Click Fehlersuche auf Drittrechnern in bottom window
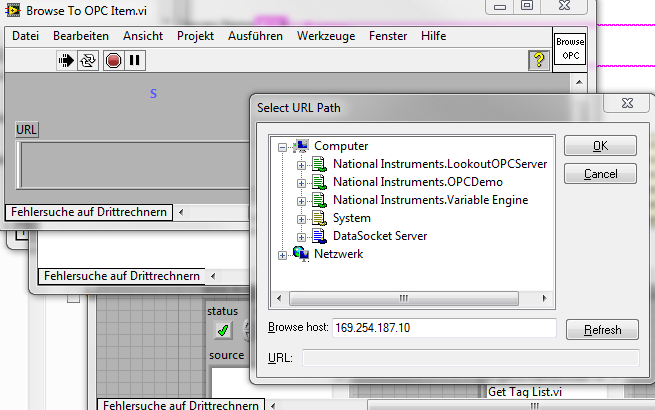Image resolution: width=655 pixels, height=410 pixels. (x=181, y=405)
